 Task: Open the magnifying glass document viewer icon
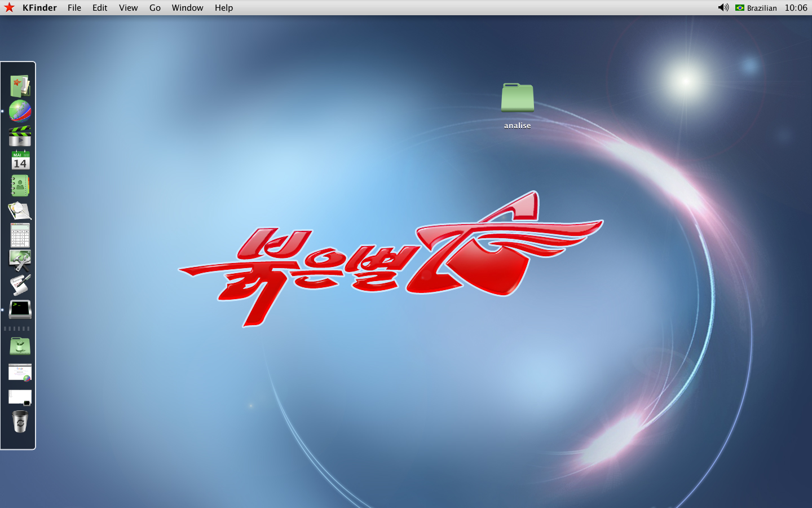coord(20,211)
